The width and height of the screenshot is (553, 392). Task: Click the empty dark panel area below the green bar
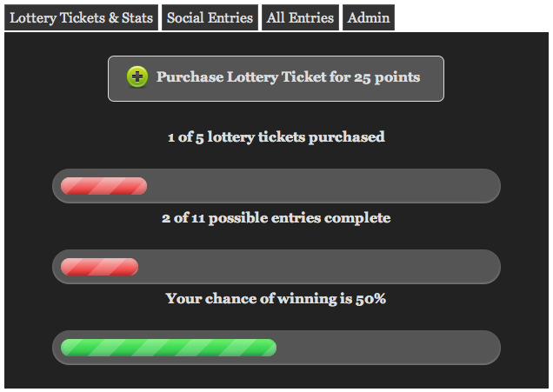[x=276, y=376]
